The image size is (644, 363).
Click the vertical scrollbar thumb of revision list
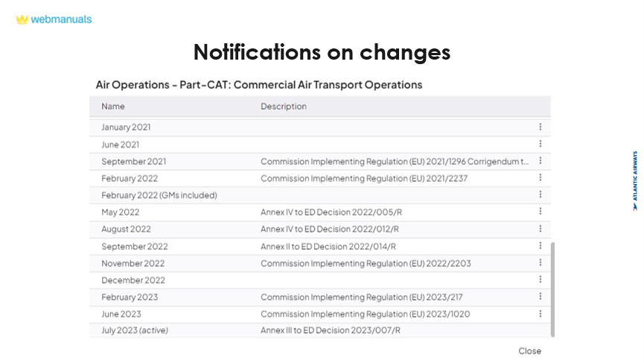click(552, 287)
